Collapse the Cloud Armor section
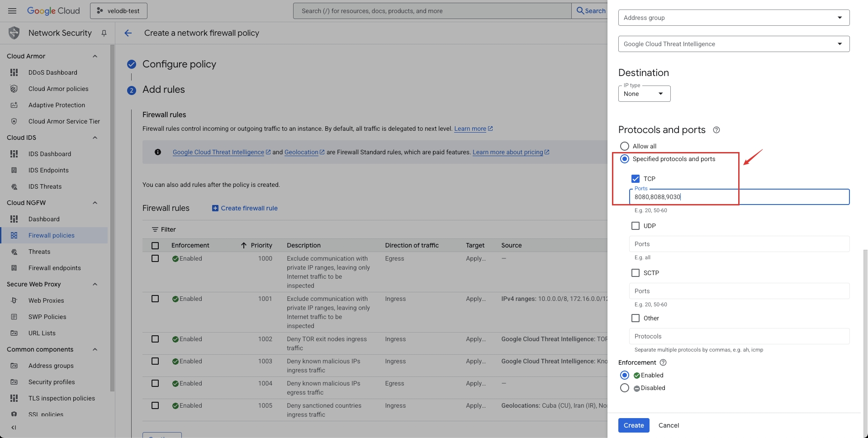 click(95, 56)
